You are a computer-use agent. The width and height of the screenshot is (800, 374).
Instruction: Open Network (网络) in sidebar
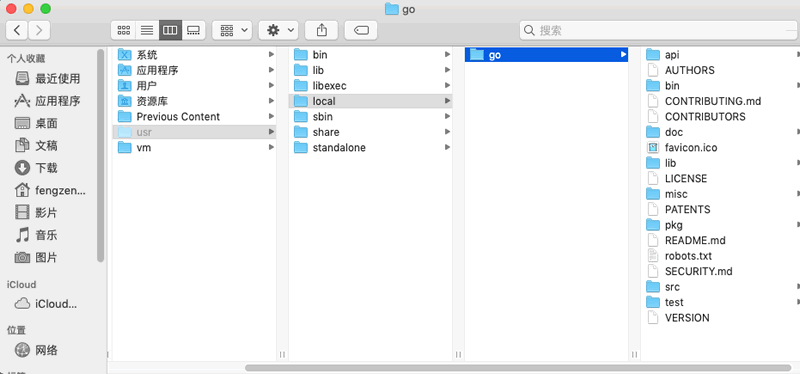click(46, 350)
